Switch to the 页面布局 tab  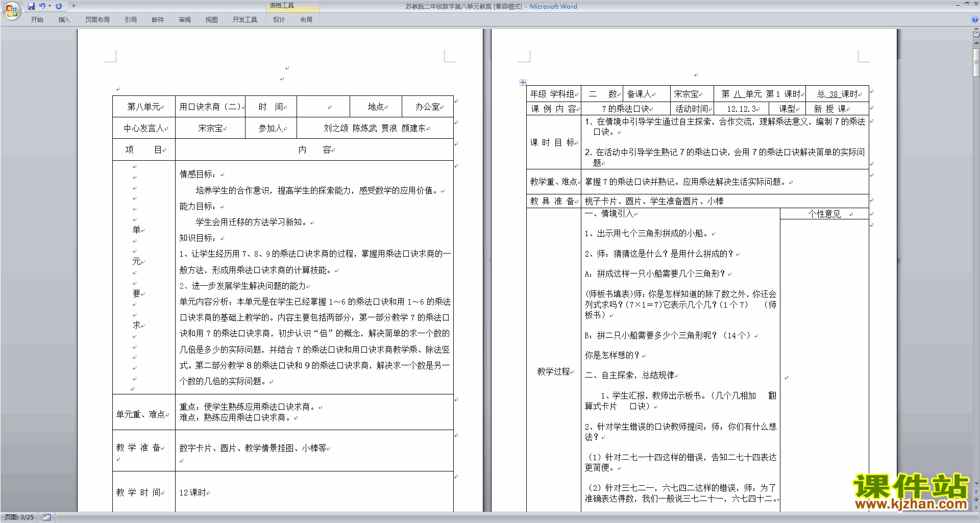pyautogui.click(x=97, y=20)
